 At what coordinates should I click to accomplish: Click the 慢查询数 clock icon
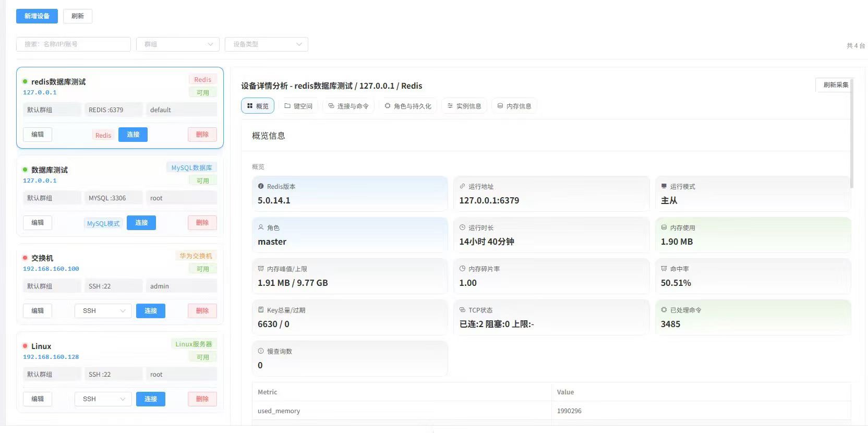point(261,351)
